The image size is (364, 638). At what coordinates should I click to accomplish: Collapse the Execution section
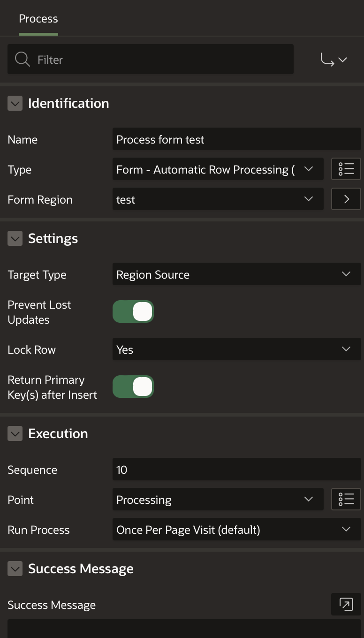[15, 434]
